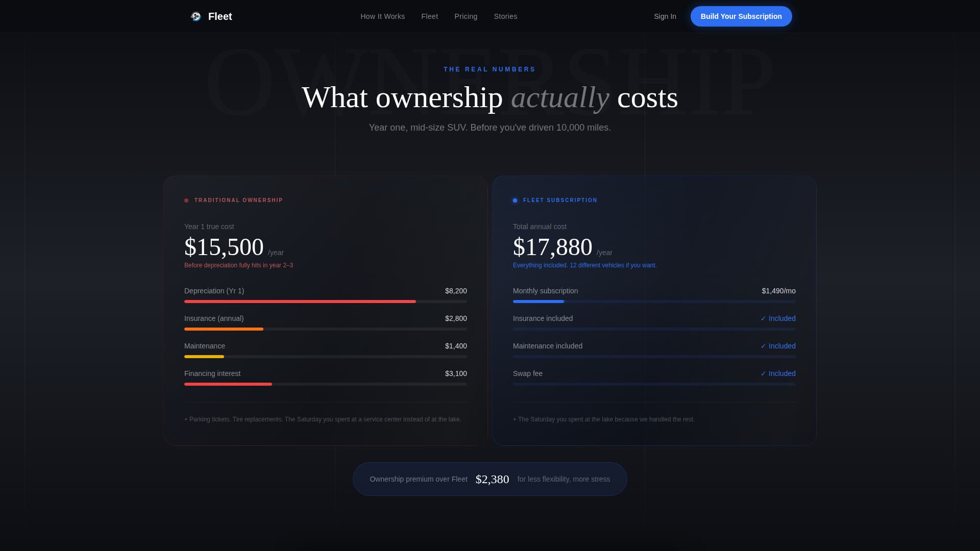The image size is (980, 551).
Task: Open the Pricing page
Action: point(465,16)
